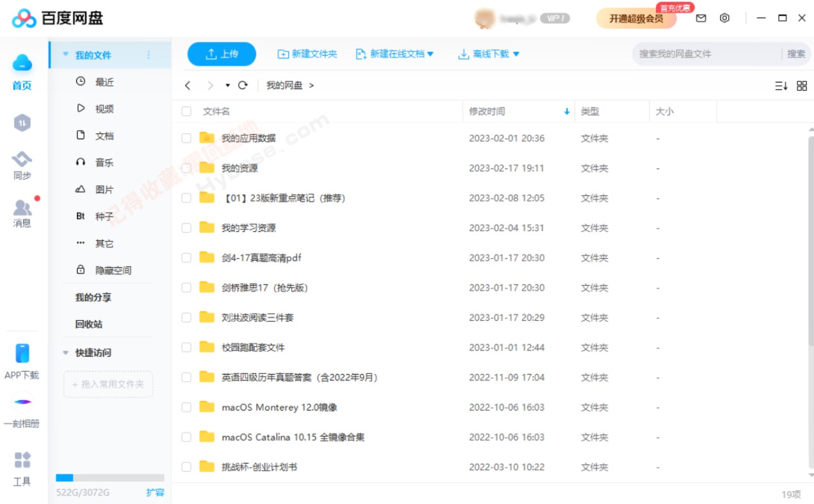Image resolution: width=814 pixels, height=504 pixels.
Task: Click the Bt 种子 icon
Action: coord(81,216)
